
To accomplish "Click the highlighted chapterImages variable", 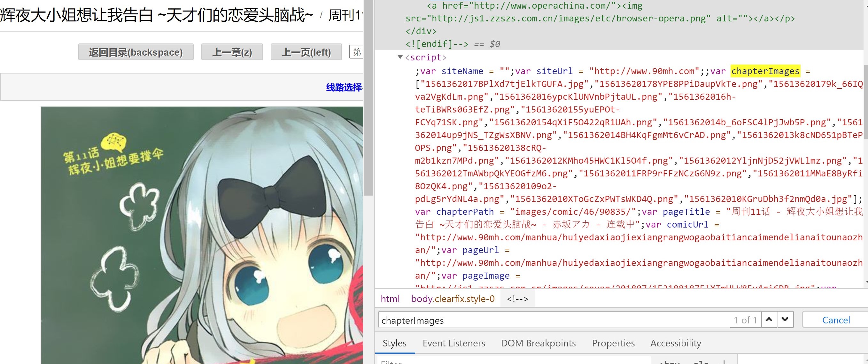I will pos(765,71).
